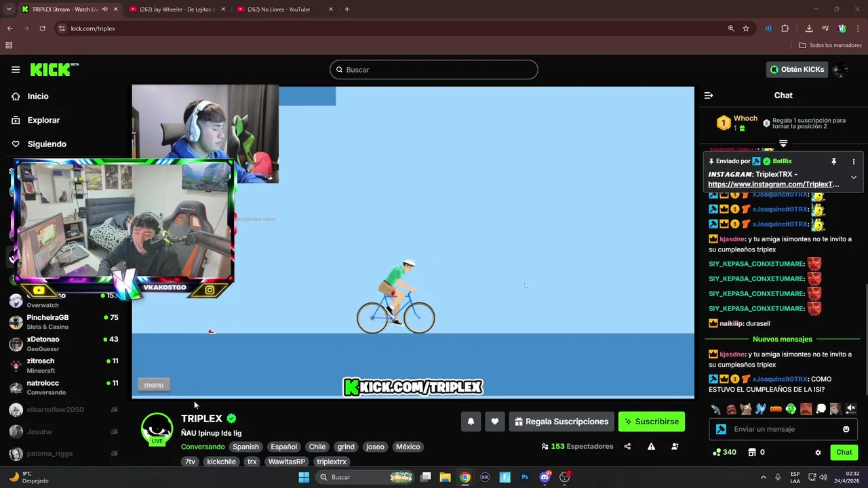Open the tab search dropdown

coord(9,9)
